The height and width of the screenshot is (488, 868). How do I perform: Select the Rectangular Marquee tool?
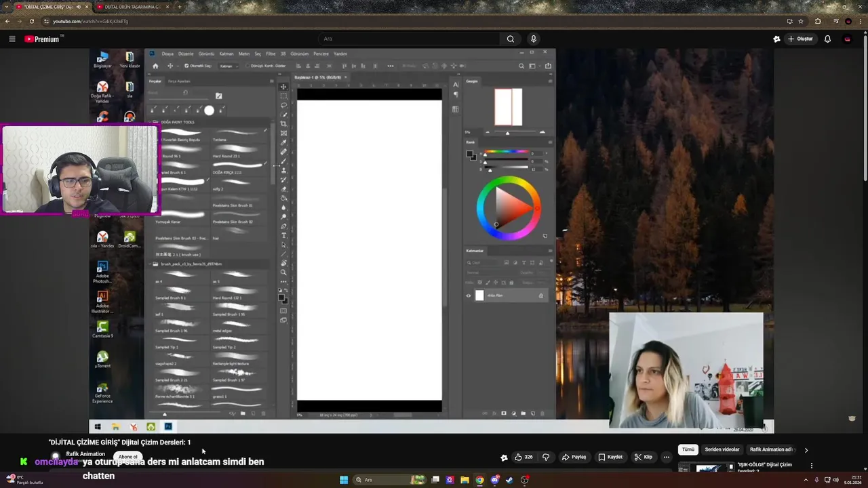tap(284, 96)
